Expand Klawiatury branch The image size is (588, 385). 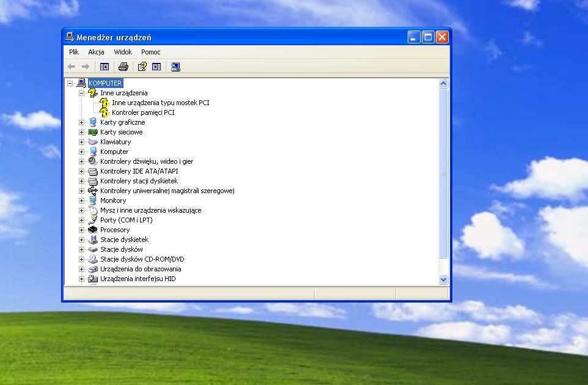point(81,142)
